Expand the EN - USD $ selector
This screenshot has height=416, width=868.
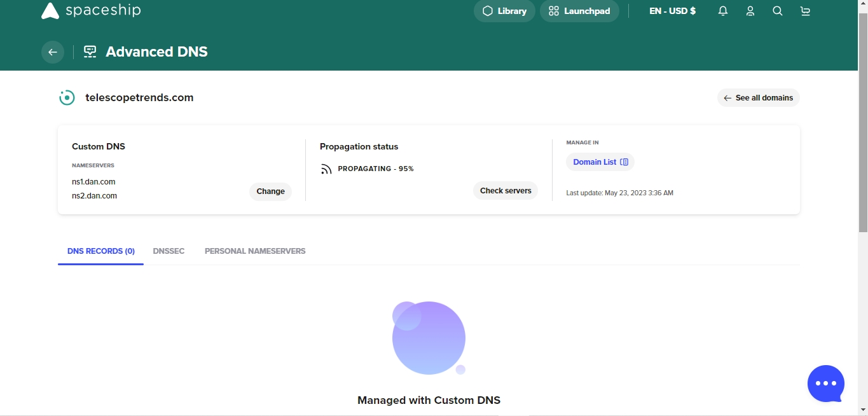click(x=672, y=11)
